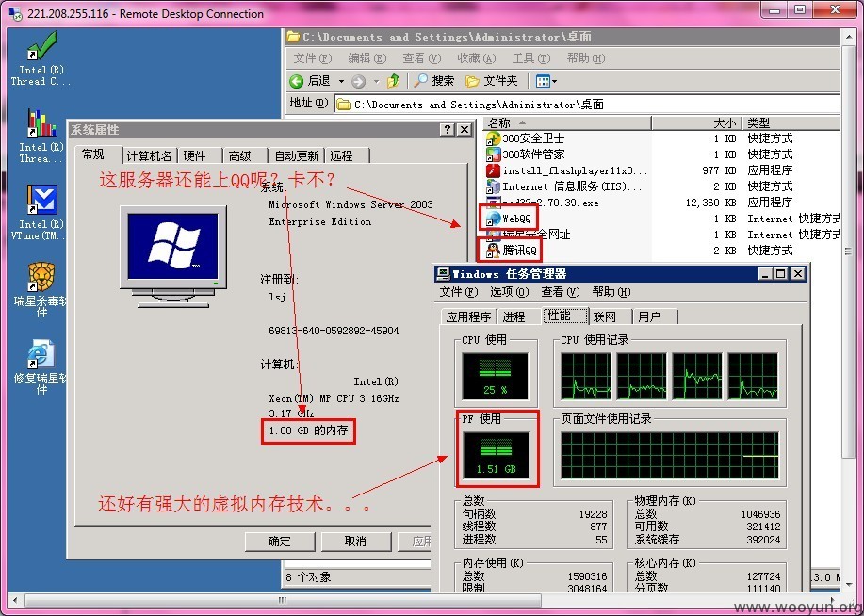Open 文件(F) menu in Explorer
864x616 pixels.
coord(313,58)
